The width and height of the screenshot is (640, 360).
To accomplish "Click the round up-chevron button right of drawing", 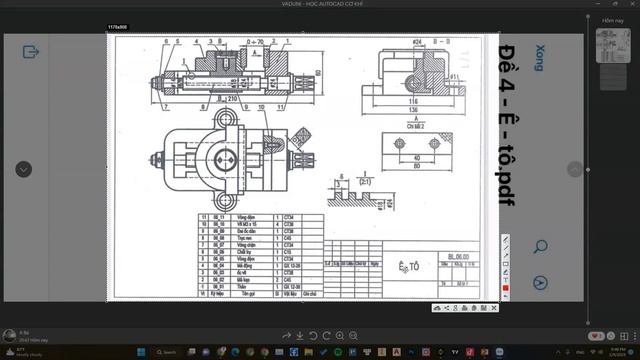I will pos(575,169).
